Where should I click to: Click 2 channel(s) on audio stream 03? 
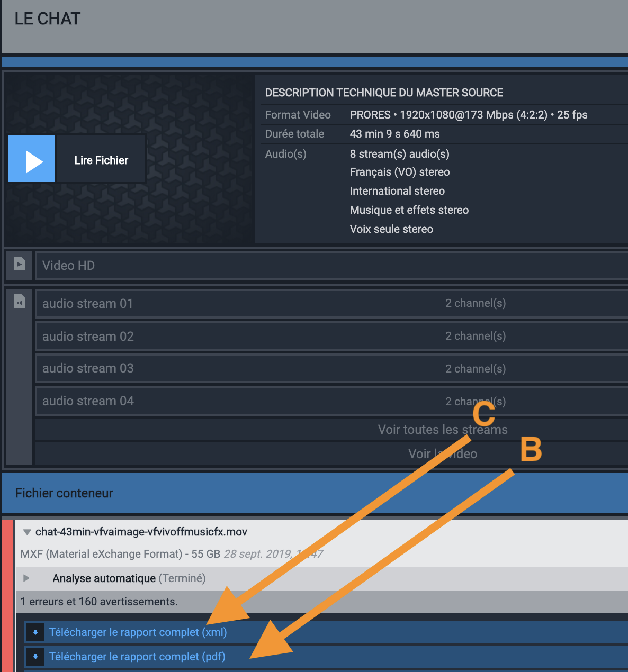(476, 369)
